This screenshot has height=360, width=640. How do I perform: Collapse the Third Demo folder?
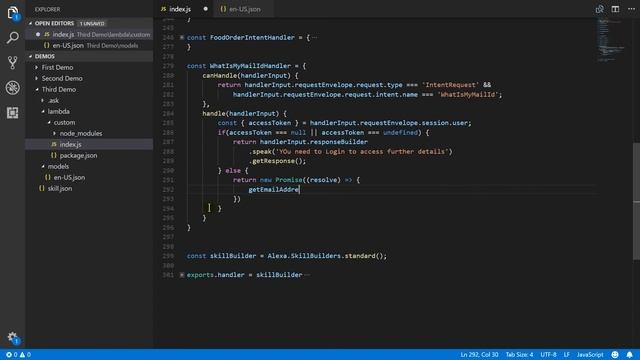[37, 89]
